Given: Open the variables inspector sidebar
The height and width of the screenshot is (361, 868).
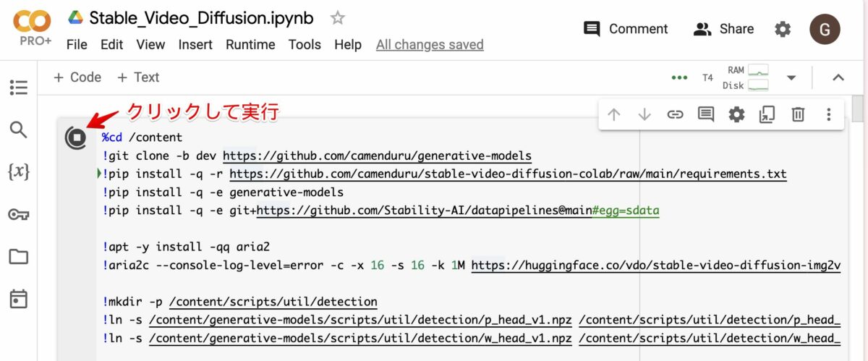Looking at the screenshot, I should pyautogui.click(x=18, y=172).
